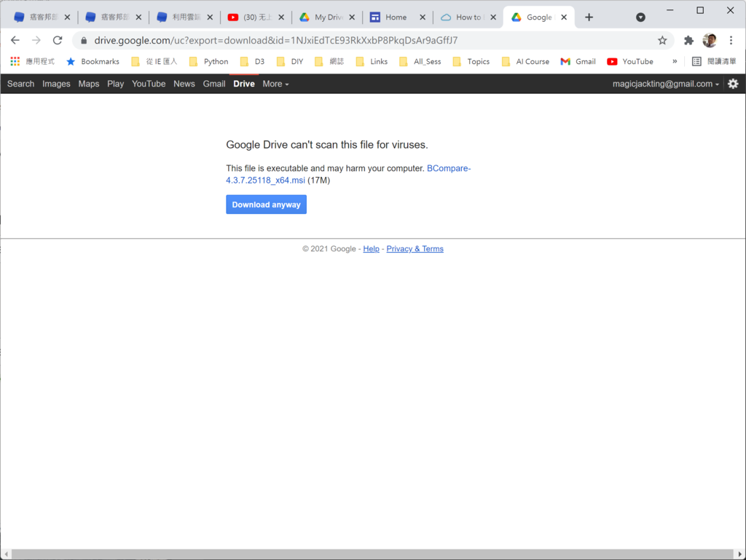Close the Home tab

pyautogui.click(x=423, y=17)
